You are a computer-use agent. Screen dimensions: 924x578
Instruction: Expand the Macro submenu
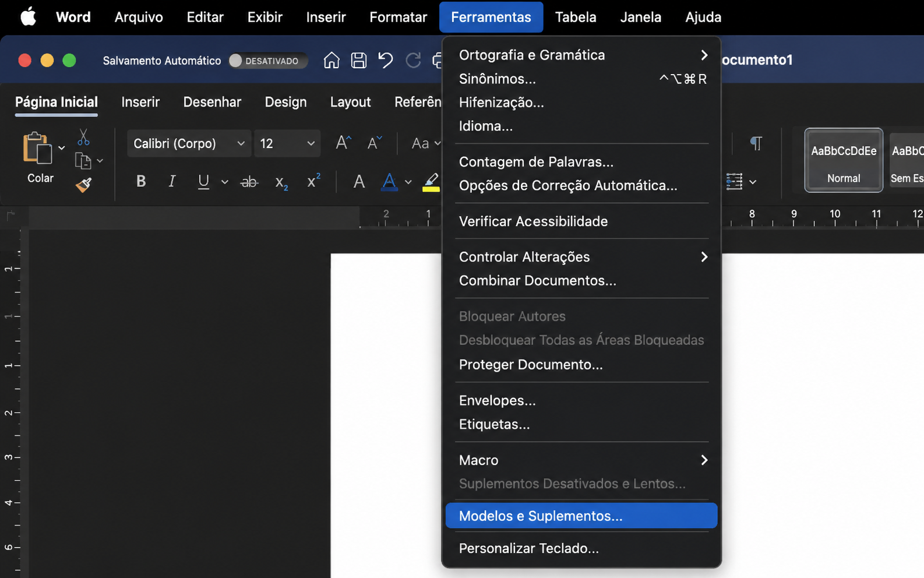(581, 460)
